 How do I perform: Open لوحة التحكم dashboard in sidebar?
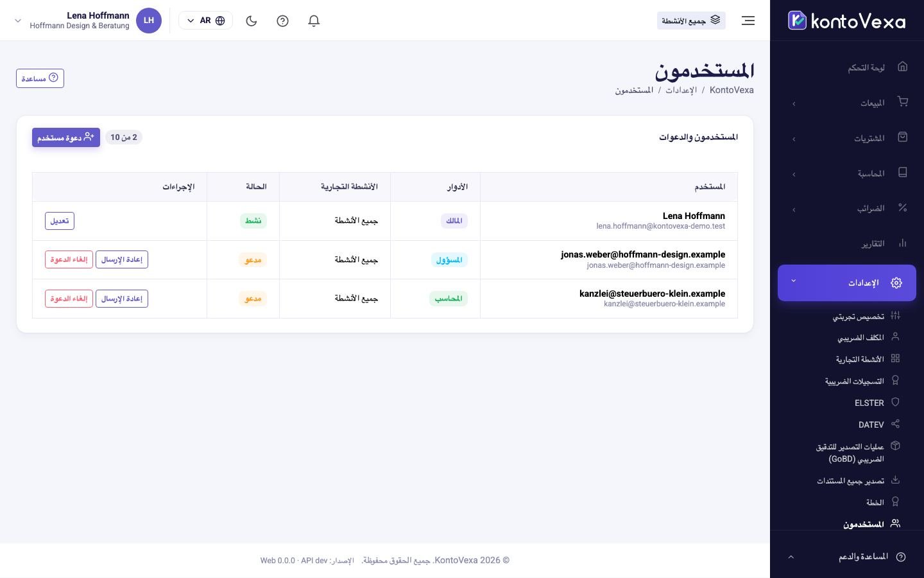click(x=847, y=67)
